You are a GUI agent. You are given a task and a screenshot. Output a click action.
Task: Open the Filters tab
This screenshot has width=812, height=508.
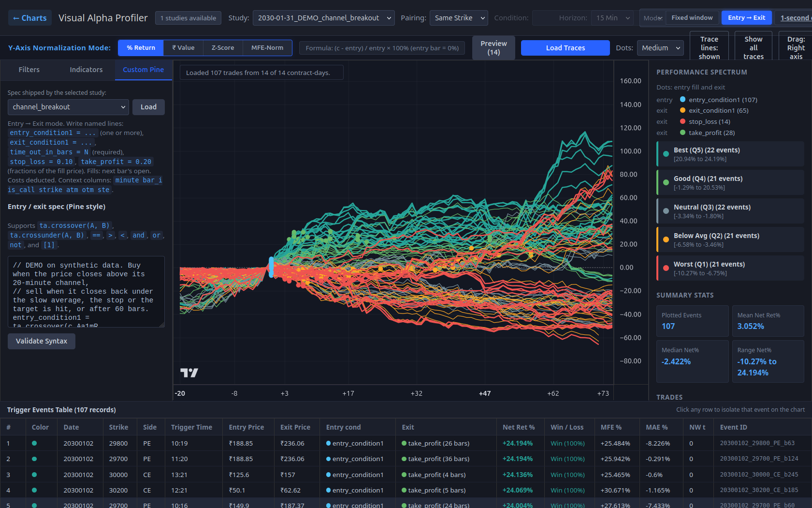coord(29,70)
